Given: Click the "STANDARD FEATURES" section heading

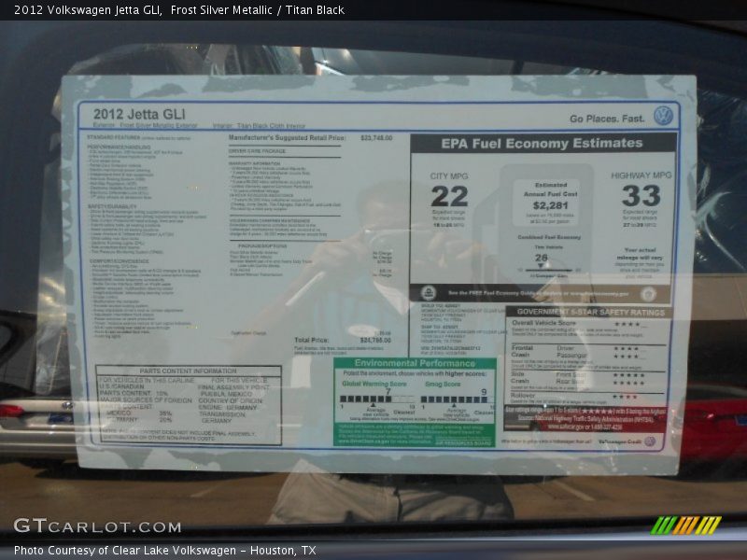Looking at the screenshot, I should [x=113, y=137].
